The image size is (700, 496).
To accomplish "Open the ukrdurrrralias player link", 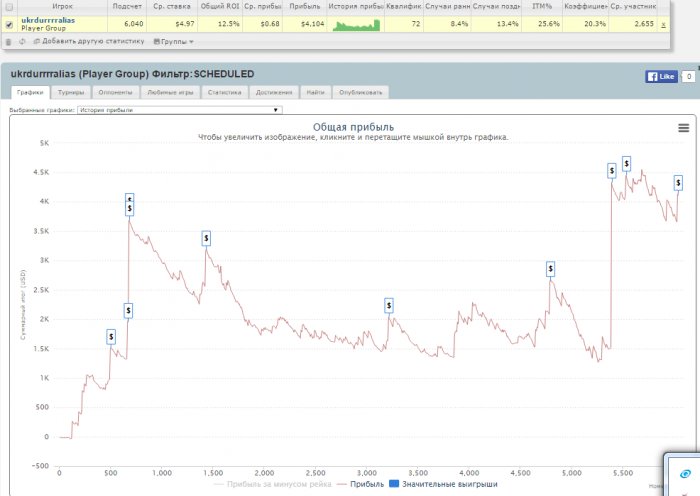I will [48, 20].
